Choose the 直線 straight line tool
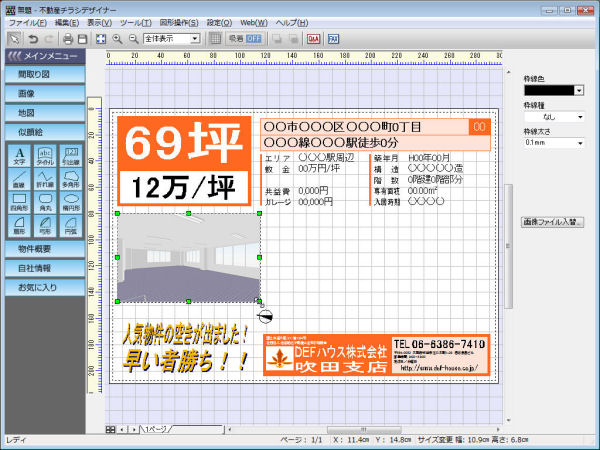Screen dimensions: 600x450 18,178
